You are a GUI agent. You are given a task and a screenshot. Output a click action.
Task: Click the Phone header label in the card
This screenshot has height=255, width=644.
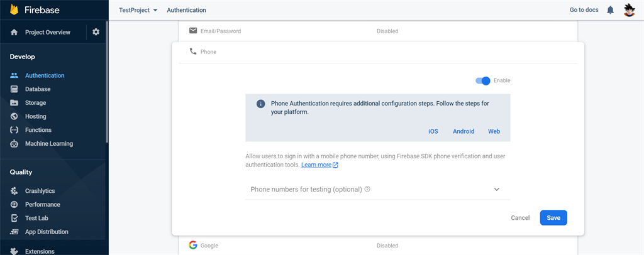coord(208,52)
